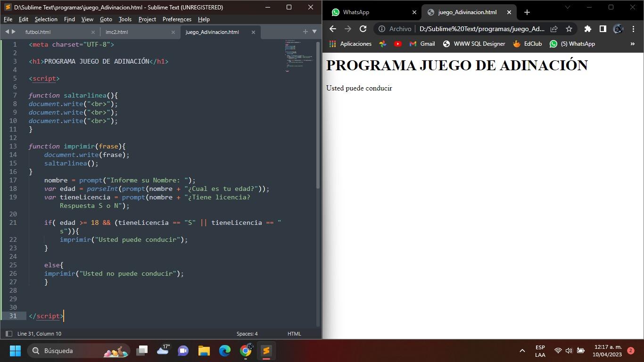Show hidden system tray icons
Image resolution: width=644 pixels, height=362 pixels.
coord(522,351)
